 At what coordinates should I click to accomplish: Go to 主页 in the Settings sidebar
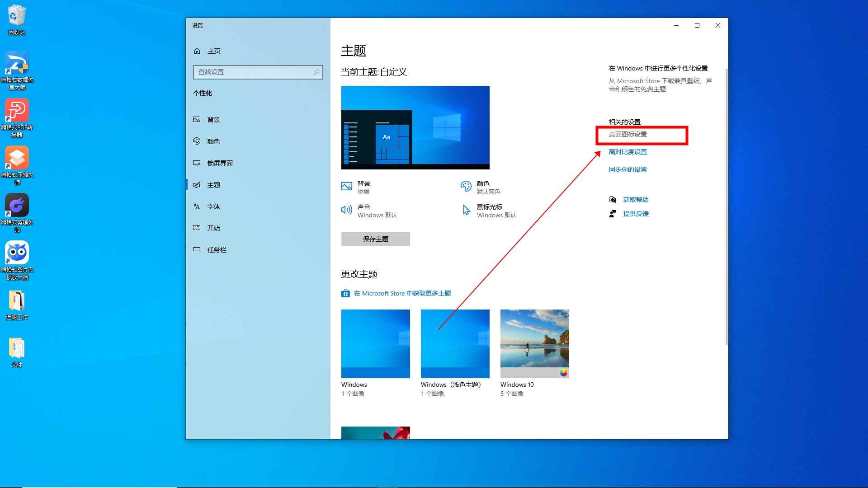(x=213, y=51)
